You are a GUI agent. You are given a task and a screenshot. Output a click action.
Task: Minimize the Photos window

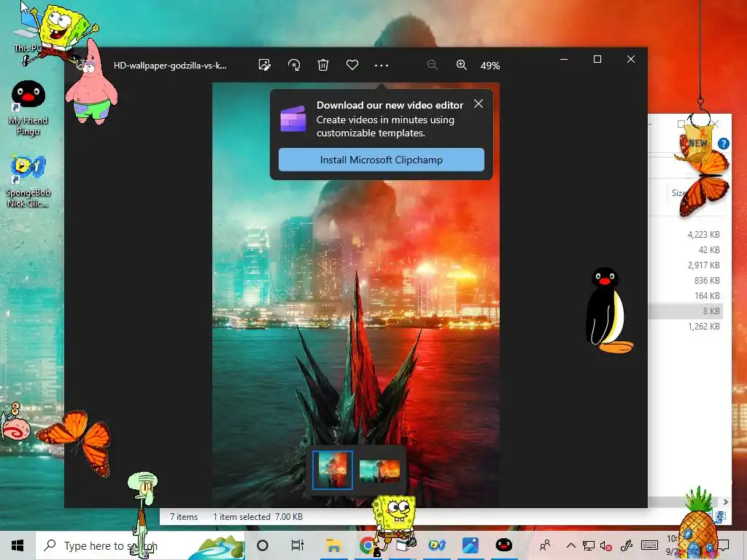(x=564, y=59)
